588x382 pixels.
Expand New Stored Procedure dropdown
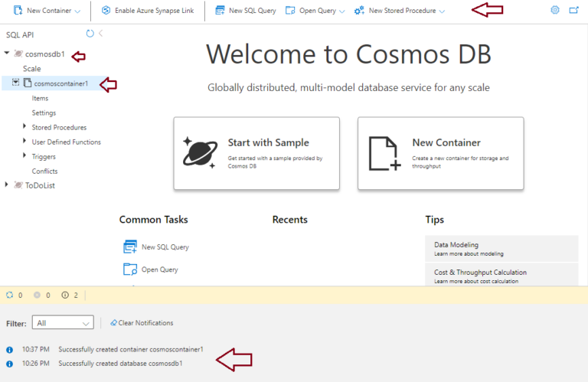coord(443,11)
